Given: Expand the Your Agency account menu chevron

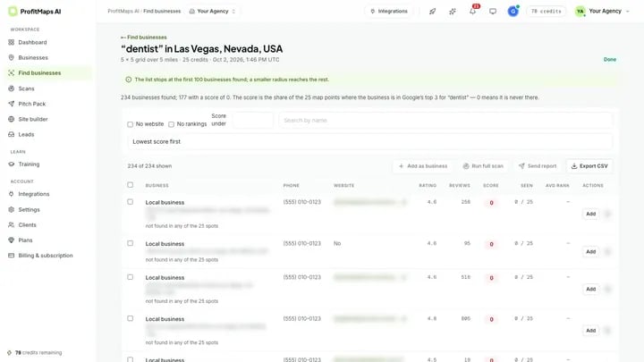Looking at the screenshot, I should (628, 12).
